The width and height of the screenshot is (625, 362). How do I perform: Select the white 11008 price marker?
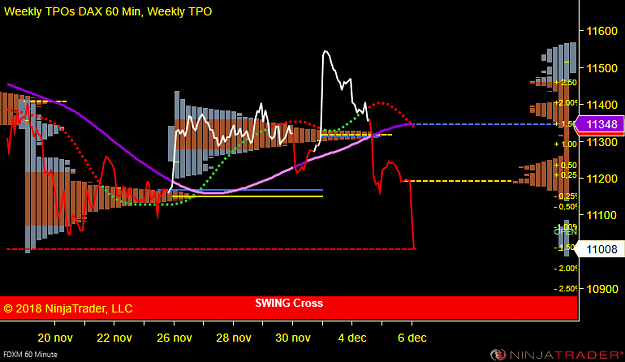point(601,249)
